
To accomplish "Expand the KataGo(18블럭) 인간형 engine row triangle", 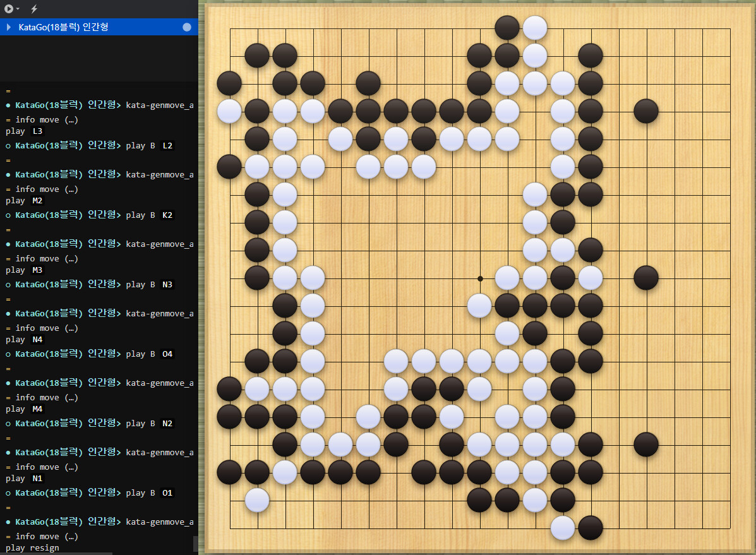I will 9,28.
